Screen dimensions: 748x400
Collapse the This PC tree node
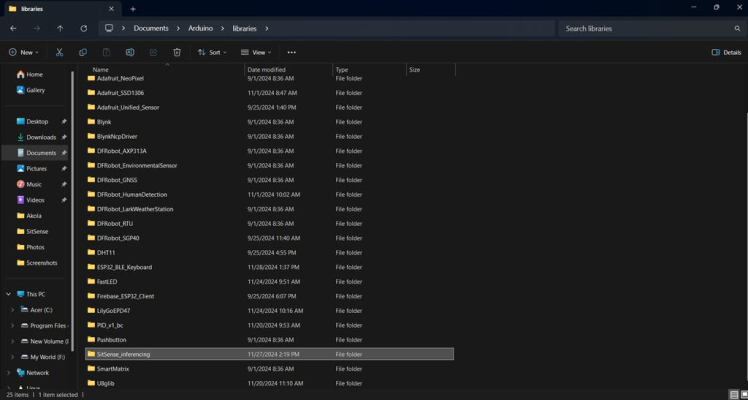pos(9,294)
